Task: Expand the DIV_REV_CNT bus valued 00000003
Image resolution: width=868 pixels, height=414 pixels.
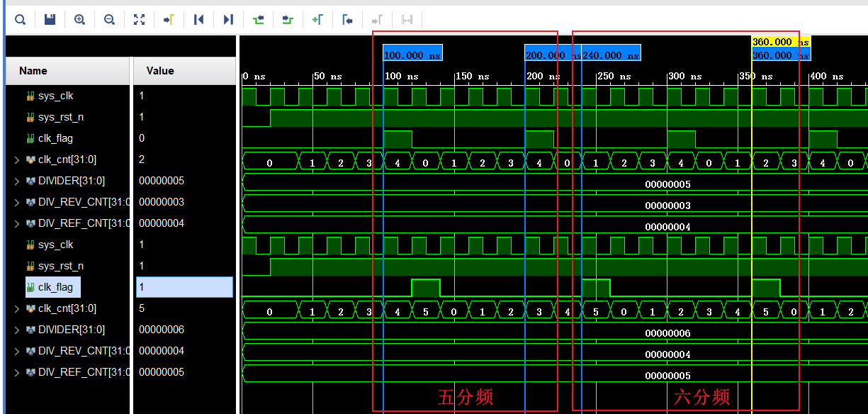Action: pos(17,202)
